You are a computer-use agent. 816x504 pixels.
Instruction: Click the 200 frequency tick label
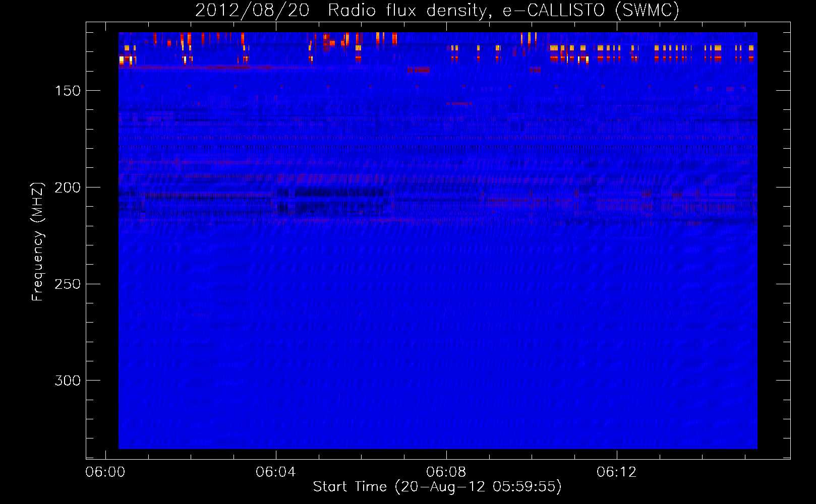click(x=68, y=187)
